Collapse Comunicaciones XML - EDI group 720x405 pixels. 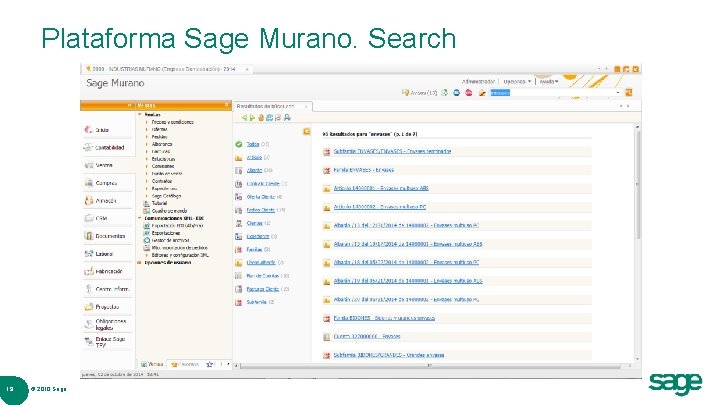[x=140, y=219]
